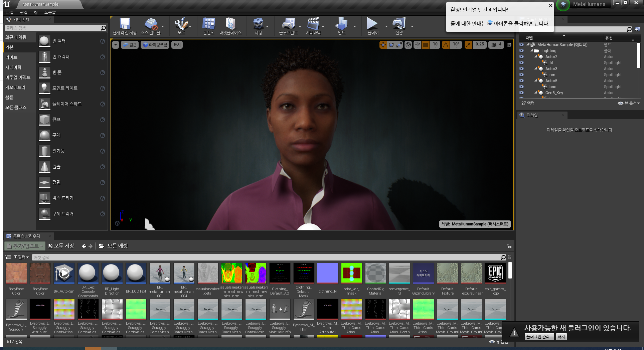
Task: Open the Content (콘텐츠) browser icon
Action: 208,26
